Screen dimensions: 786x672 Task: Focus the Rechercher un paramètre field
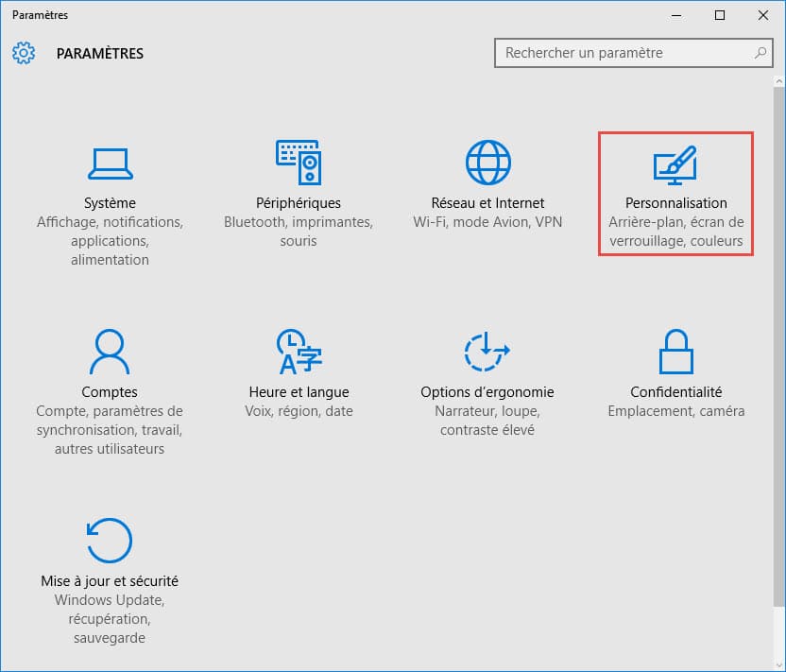pyautogui.click(x=624, y=53)
